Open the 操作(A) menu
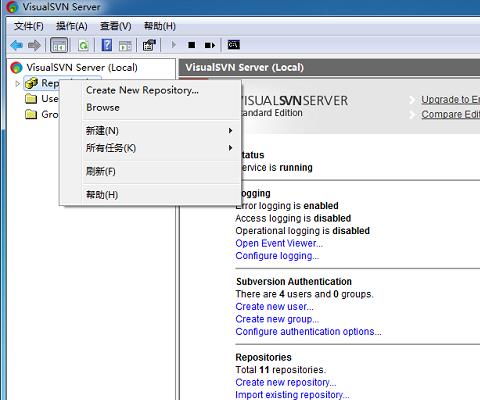 [72, 26]
